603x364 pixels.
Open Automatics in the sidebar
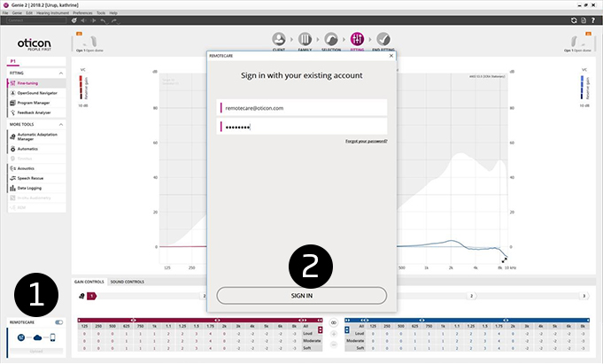tap(36, 149)
